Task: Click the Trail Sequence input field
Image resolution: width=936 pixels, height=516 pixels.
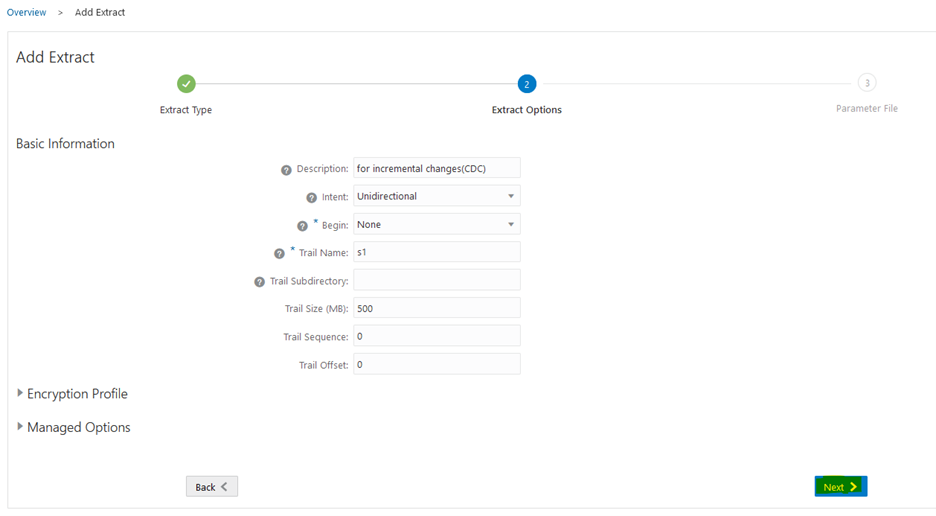Action: point(437,336)
